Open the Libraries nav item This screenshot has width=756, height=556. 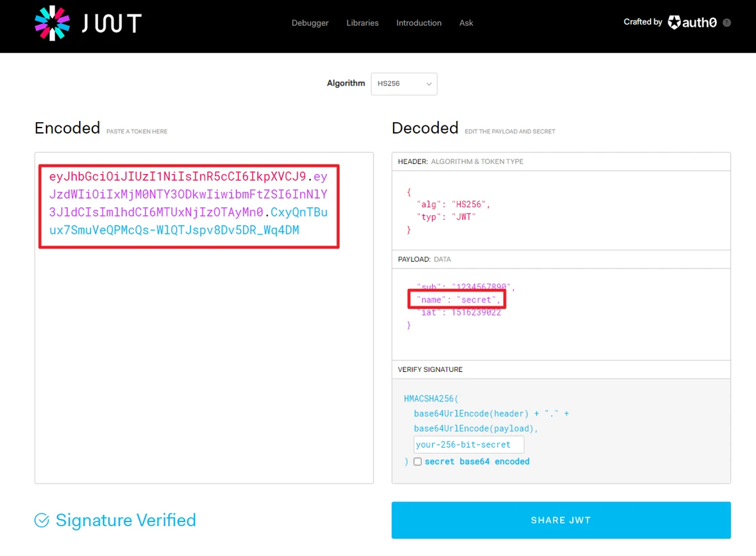362,23
